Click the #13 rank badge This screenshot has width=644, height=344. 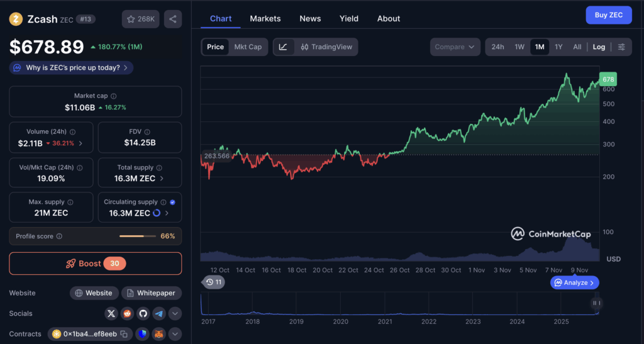click(86, 19)
